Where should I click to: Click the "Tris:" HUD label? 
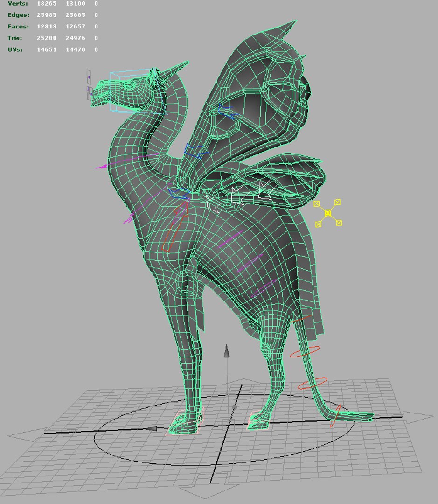click(15, 38)
